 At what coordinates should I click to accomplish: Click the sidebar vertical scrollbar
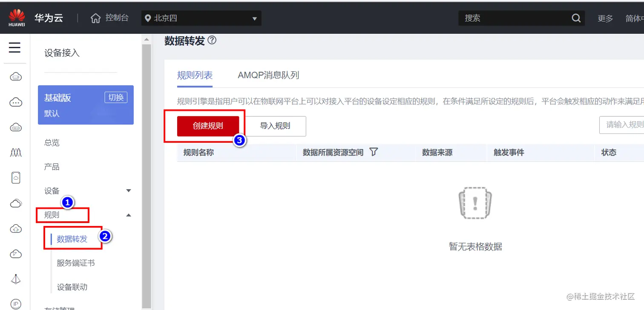point(147,176)
